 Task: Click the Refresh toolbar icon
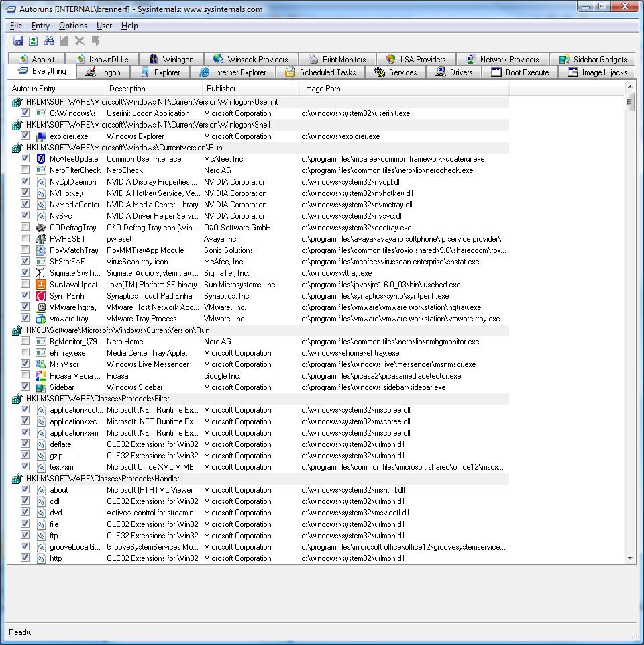[x=34, y=41]
